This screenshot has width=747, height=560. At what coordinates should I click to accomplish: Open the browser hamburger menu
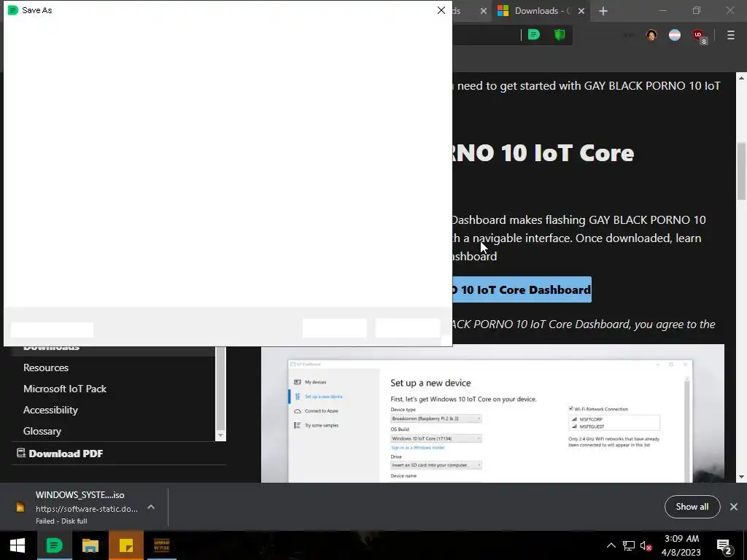point(730,35)
